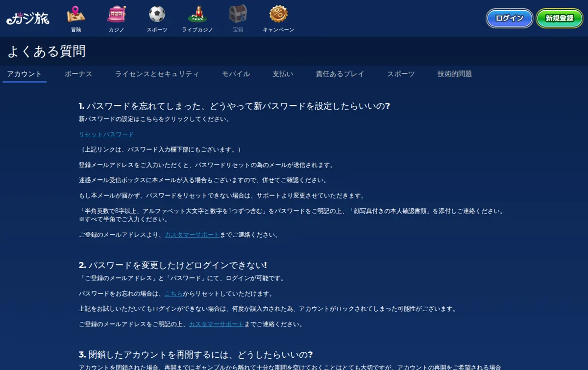588x370 pixels.
Task: Click the よくある質問 page title
Action: [x=47, y=51]
